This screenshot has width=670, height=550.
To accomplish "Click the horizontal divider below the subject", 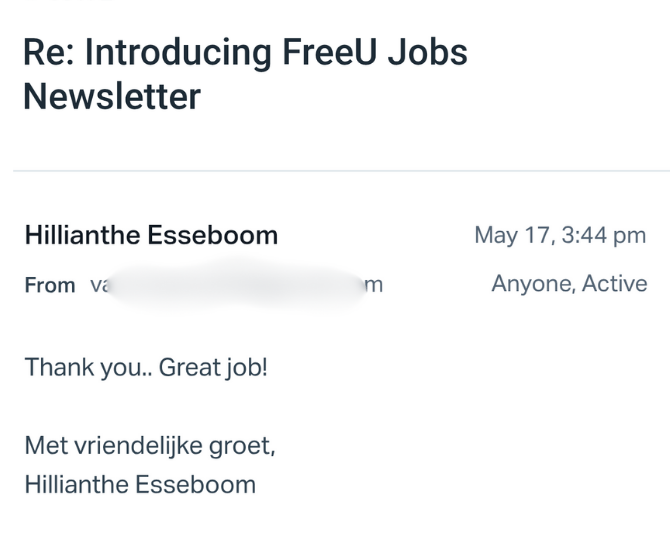I will click(x=340, y=171).
